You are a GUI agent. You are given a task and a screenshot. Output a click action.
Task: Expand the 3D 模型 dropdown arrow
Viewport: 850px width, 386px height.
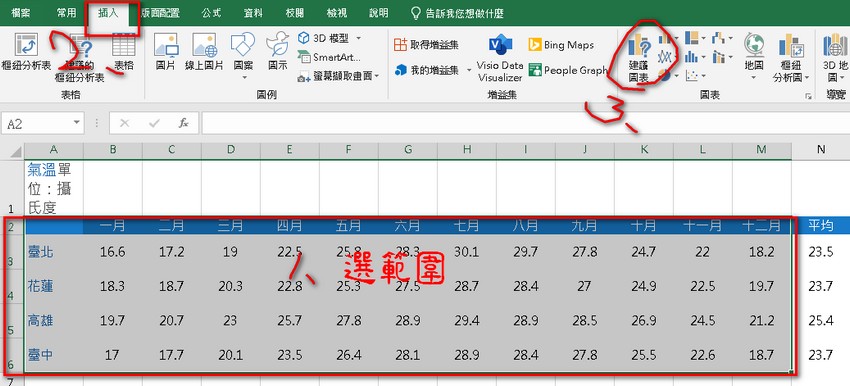tap(358, 38)
